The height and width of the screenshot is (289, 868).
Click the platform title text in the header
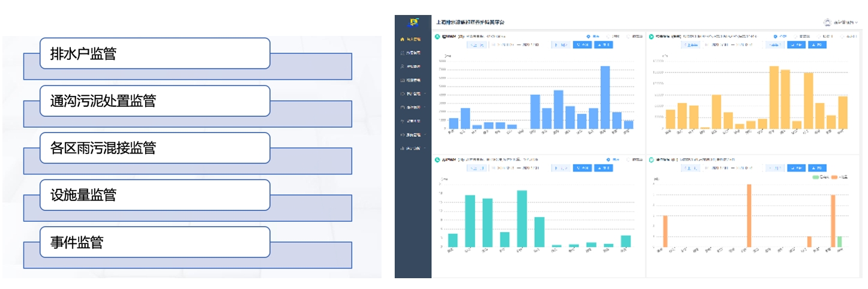click(470, 22)
